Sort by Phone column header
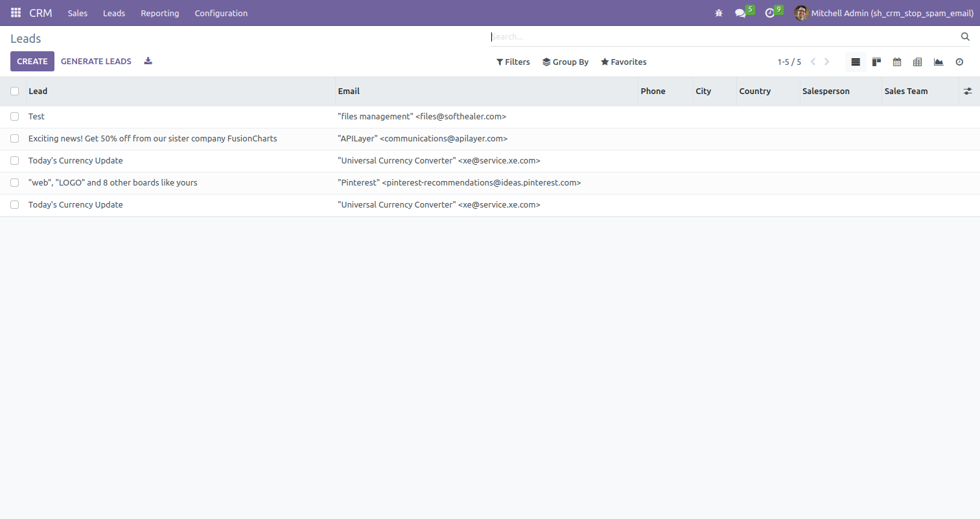This screenshot has height=519, width=980. click(665, 91)
